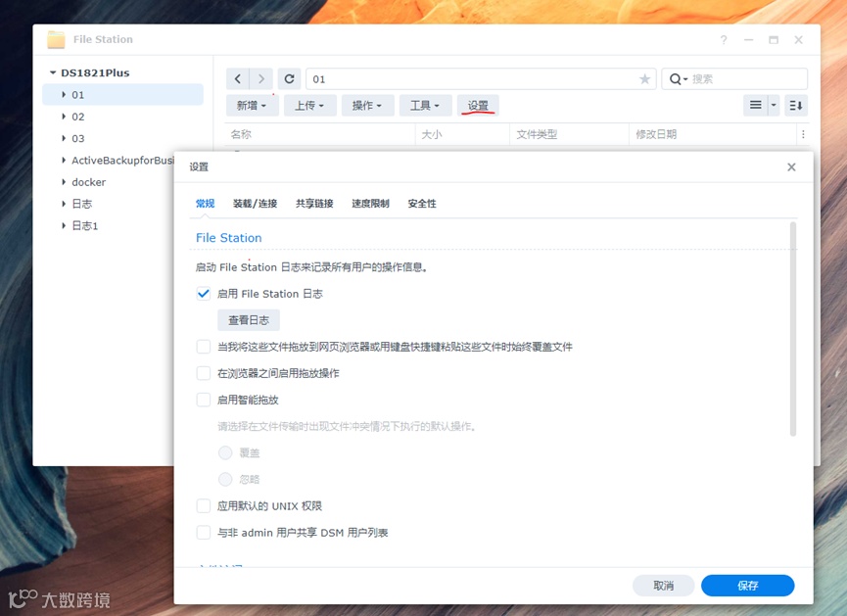Select the 忽略 radio option
Screen dimensions: 847x616
[x=225, y=479]
